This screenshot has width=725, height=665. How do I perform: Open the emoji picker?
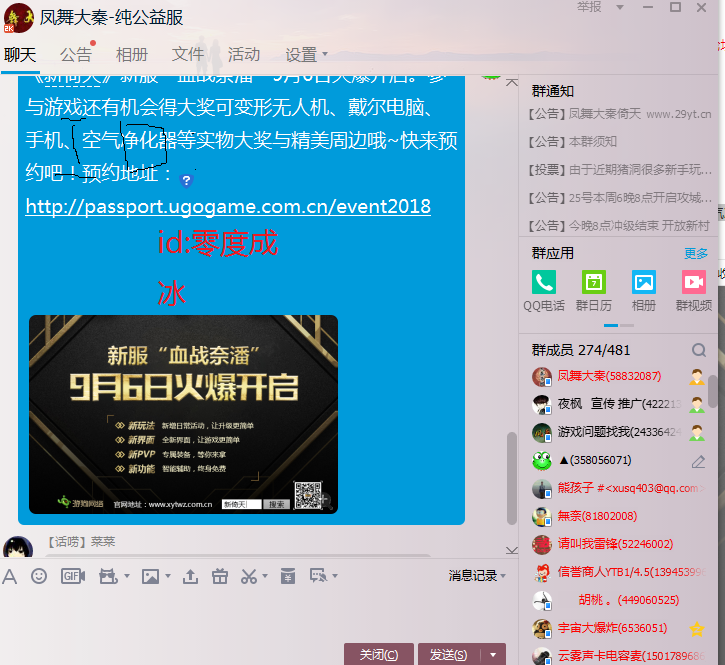coord(39,576)
